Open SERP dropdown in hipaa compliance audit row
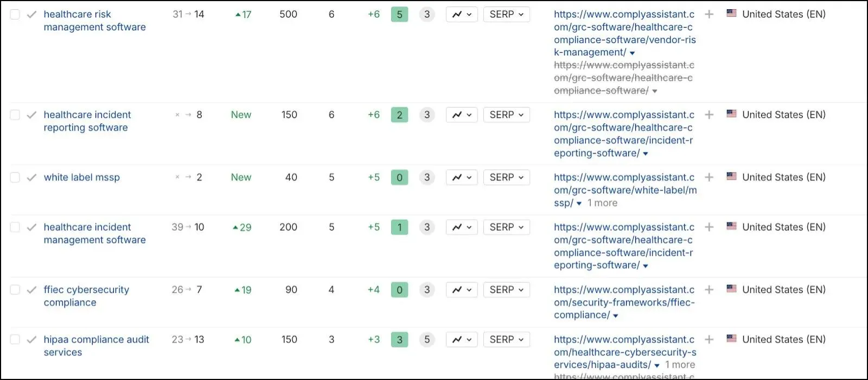Image resolution: width=868 pixels, height=380 pixels. (x=507, y=340)
